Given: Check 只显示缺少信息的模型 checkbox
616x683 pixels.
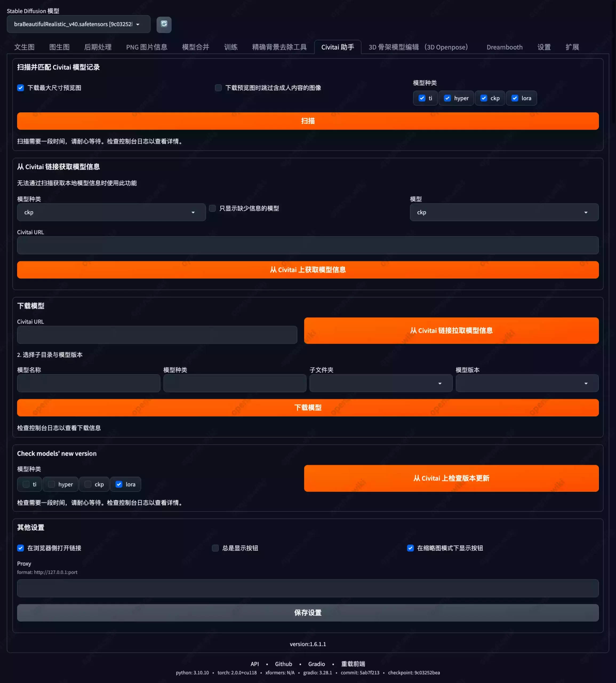Looking at the screenshot, I should click(212, 208).
